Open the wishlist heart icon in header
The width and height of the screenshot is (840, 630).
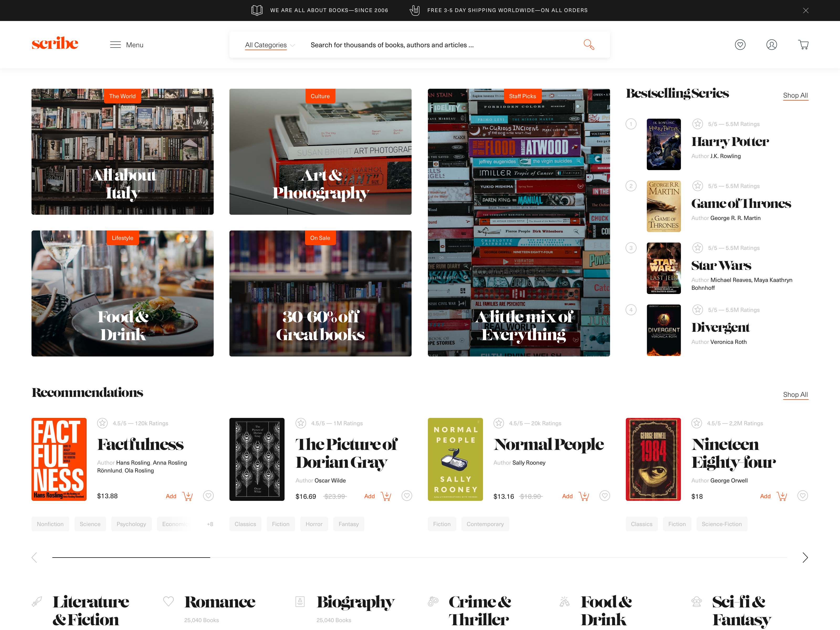(x=740, y=45)
